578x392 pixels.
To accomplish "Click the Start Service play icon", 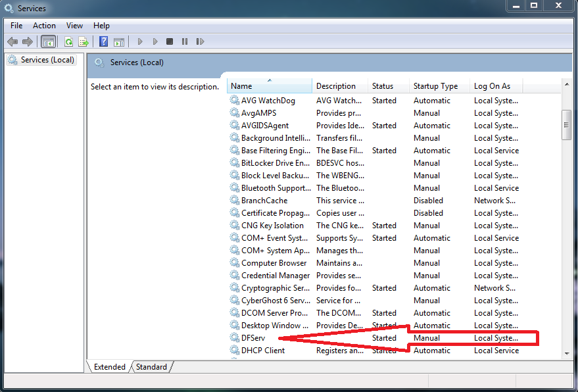I will pos(139,41).
